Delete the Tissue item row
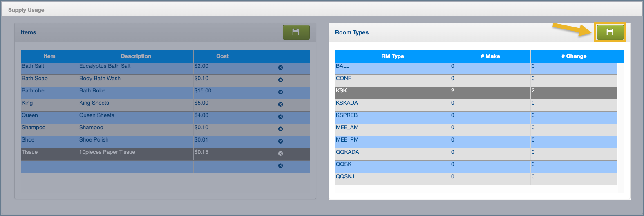The width and height of the screenshot is (644, 216). point(280,154)
